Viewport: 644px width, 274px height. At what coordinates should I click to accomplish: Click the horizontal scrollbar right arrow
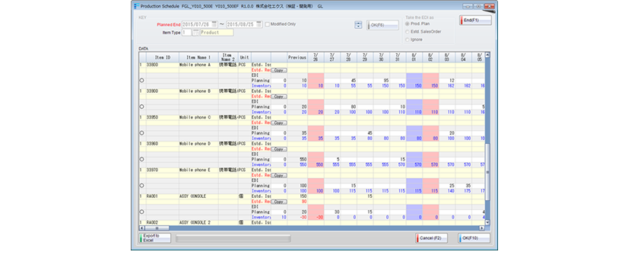click(482, 228)
